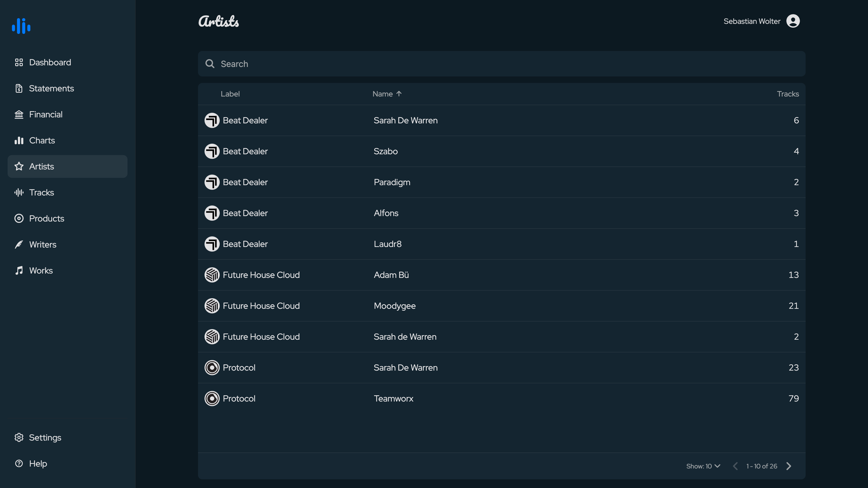Click the Future House Cloud logo beside Moodygee
868x488 pixels.
point(212,306)
